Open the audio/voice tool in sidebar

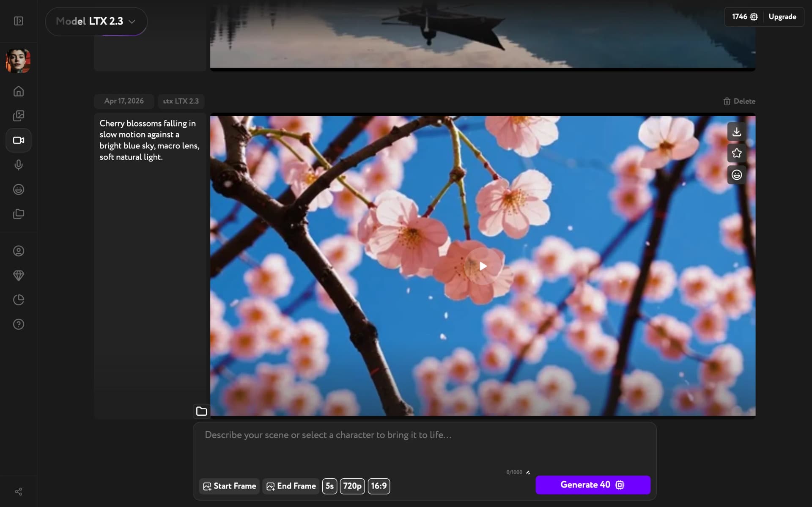click(19, 165)
